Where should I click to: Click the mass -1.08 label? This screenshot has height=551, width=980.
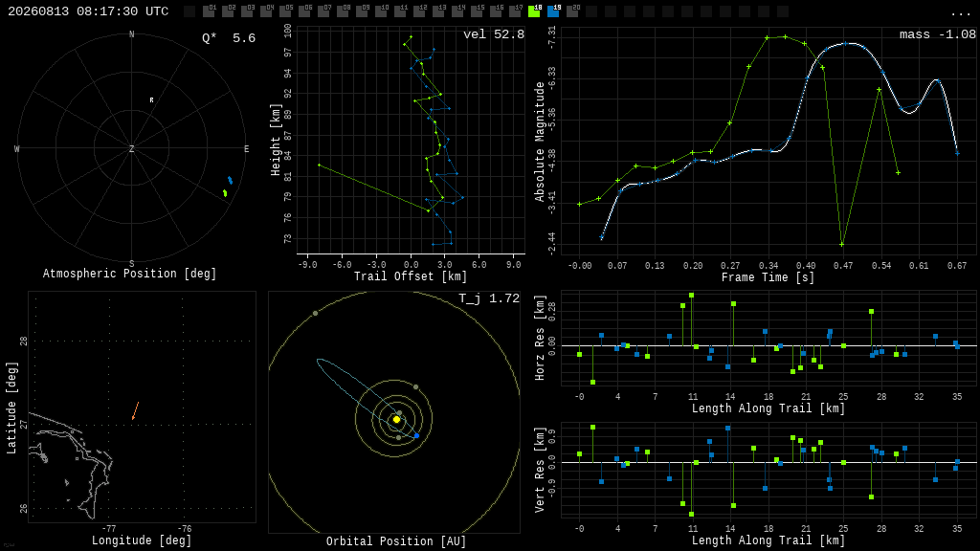click(x=938, y=34)
